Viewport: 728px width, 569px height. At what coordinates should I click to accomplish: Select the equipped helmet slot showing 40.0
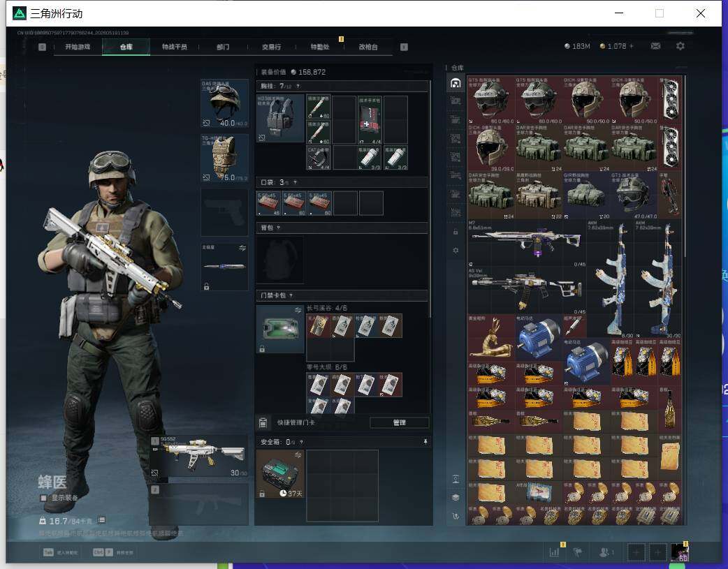tap(224, 103)
